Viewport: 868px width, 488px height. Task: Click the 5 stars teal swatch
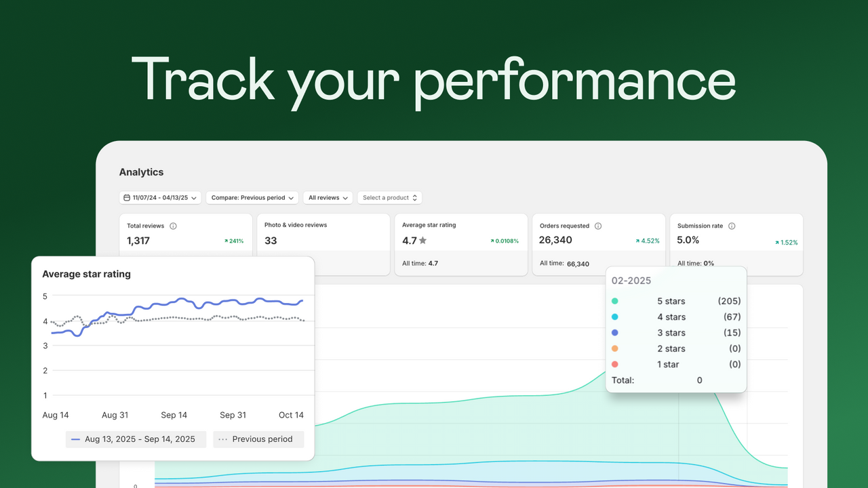[x=615, y=301]
